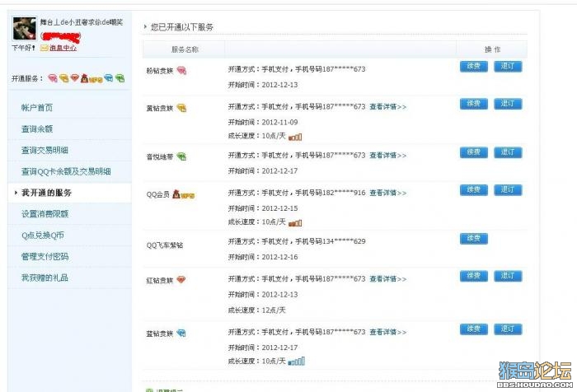The image size is (577, 392).
Task: Click the 操作 column header
Action: click(492, 49)
